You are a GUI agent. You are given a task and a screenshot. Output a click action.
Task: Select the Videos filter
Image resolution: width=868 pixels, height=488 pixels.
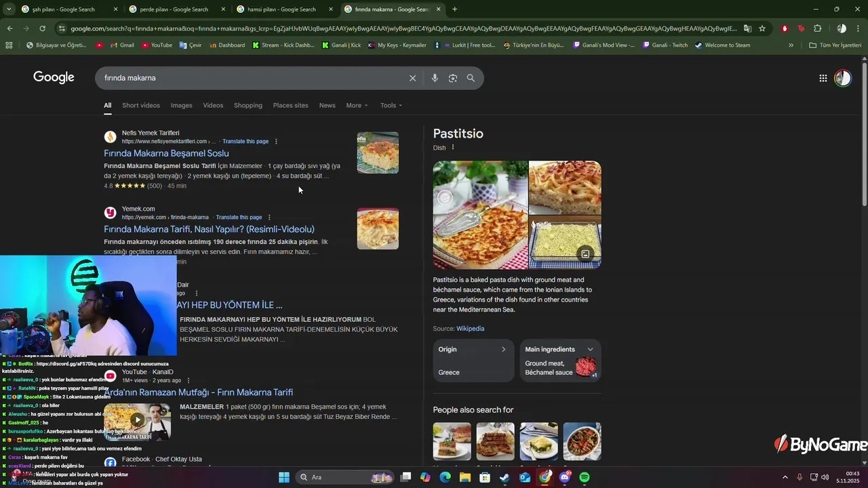point(213,105)
